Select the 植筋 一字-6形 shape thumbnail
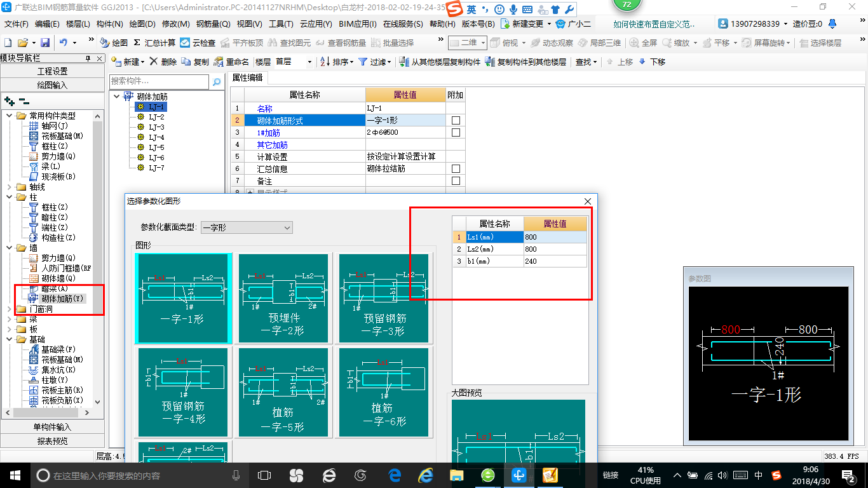This screenshot has width=868, height=488. point(383,391)
